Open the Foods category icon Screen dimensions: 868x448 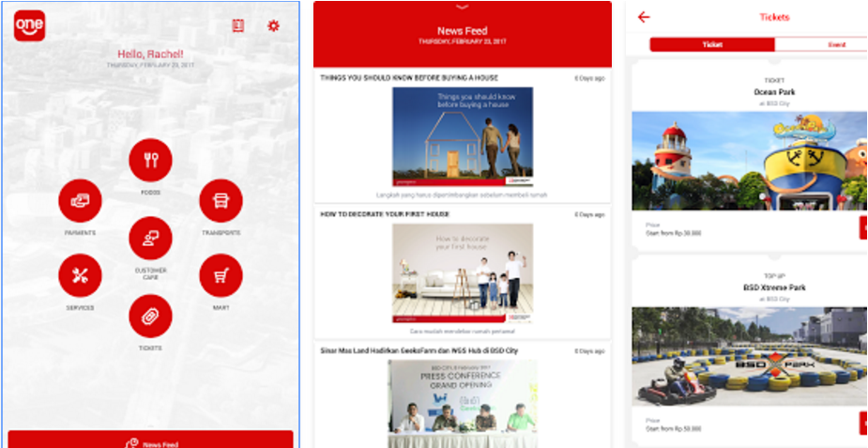(150, 160)
